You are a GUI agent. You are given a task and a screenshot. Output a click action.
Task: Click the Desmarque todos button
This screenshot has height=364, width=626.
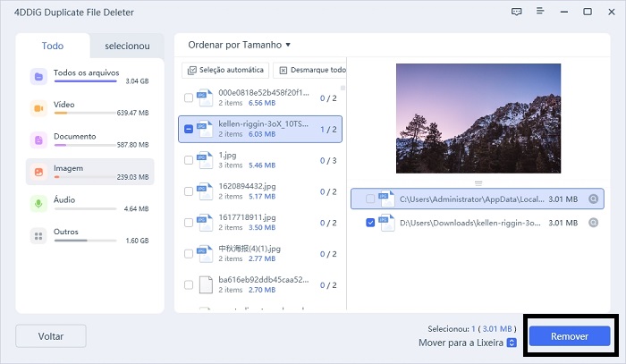pyautogui.click(x=309, y=70)
